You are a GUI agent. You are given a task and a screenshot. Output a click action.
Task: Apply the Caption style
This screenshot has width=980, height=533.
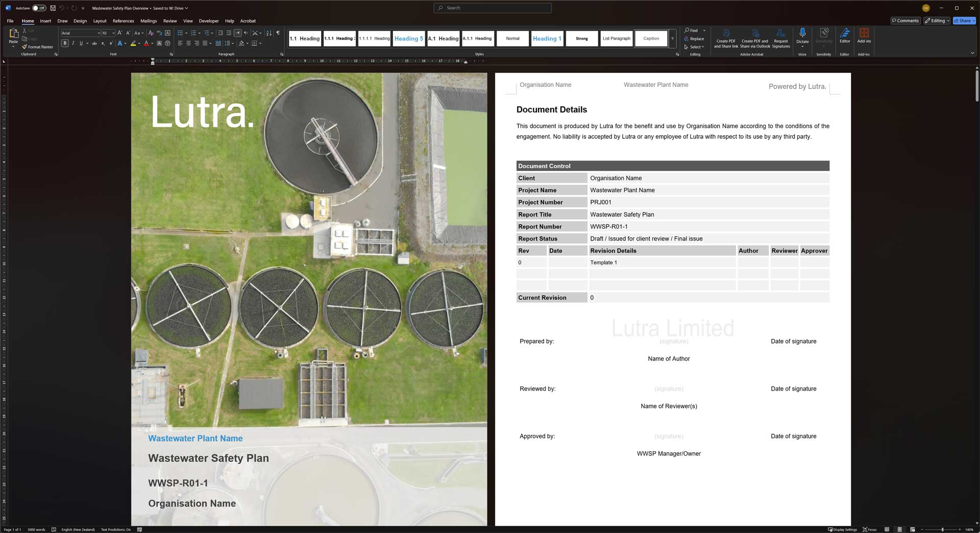651,38
